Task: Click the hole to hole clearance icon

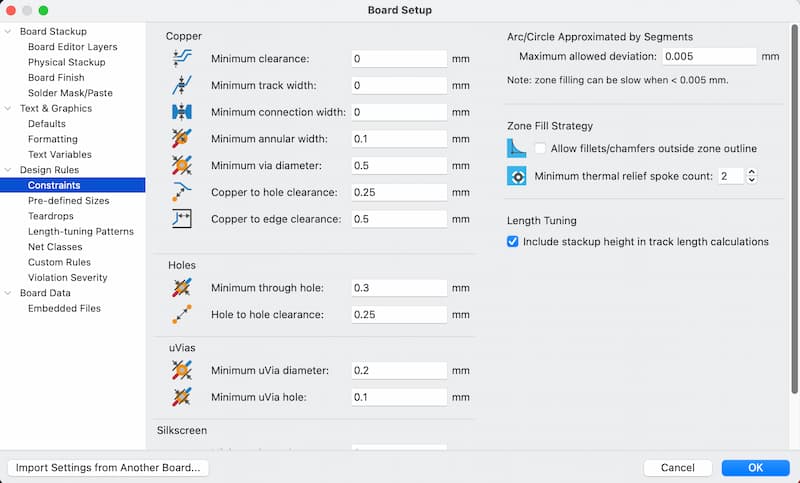Action: (182, 314)
